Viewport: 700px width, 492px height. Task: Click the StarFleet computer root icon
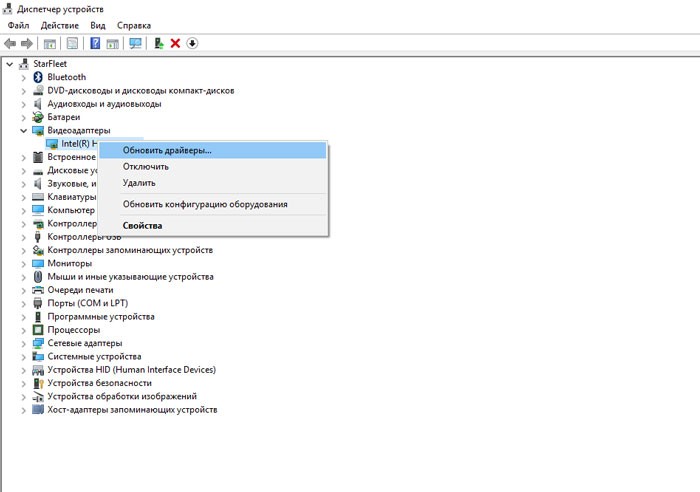point(24,64)
